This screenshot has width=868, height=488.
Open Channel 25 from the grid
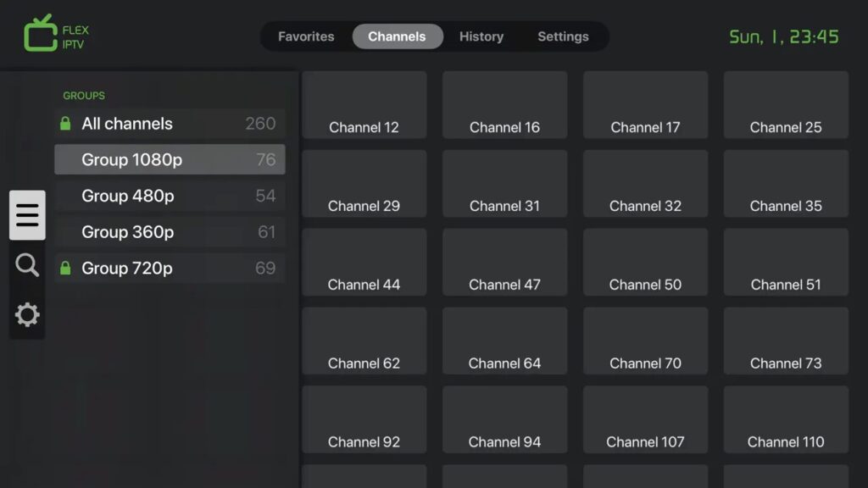(785, 105)
